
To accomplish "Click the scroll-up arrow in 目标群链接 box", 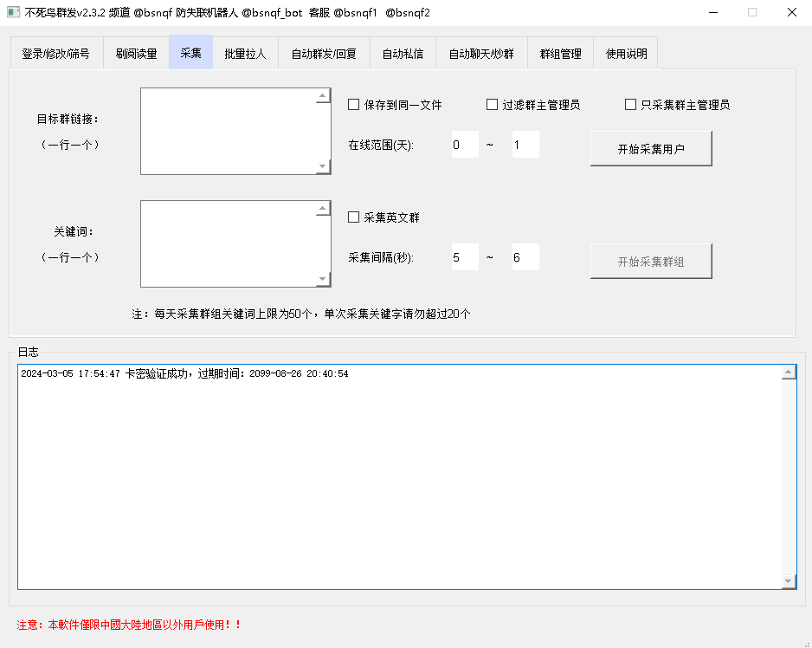I will (x=323, y=96).
